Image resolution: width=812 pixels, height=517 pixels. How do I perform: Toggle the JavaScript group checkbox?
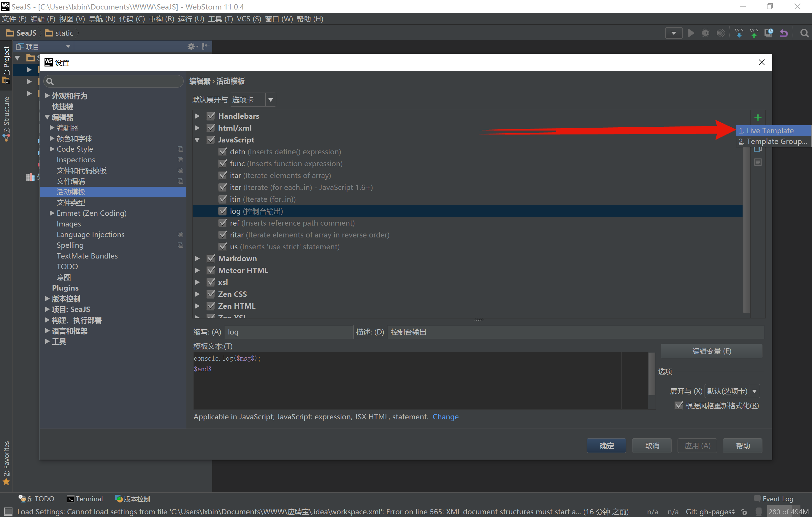pyautogui.click(x=211, y=139)
